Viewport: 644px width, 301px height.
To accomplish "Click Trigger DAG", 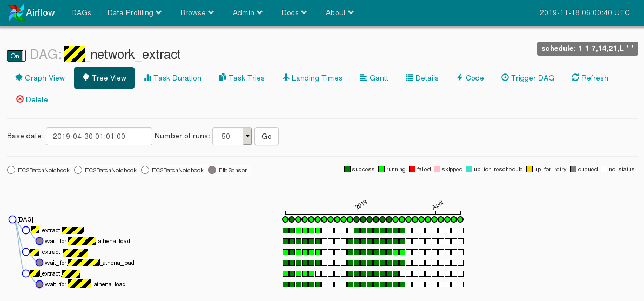I will [x=528, y=78].
